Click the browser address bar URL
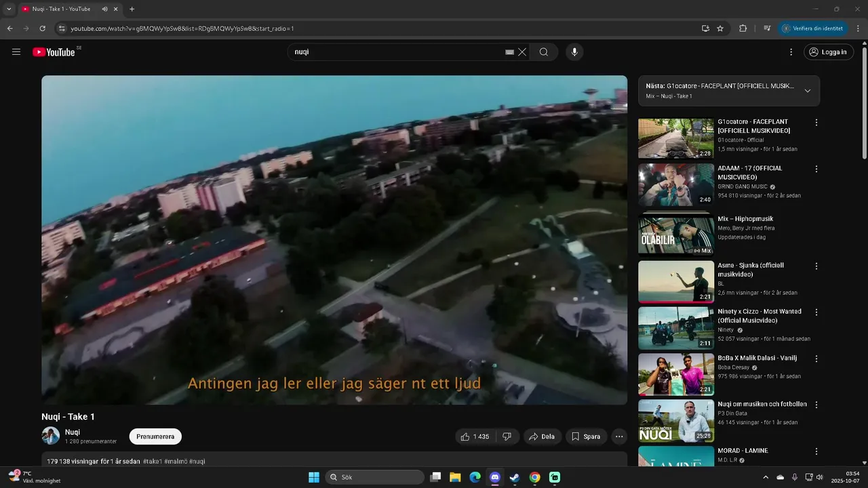 [x=182, y=28]
